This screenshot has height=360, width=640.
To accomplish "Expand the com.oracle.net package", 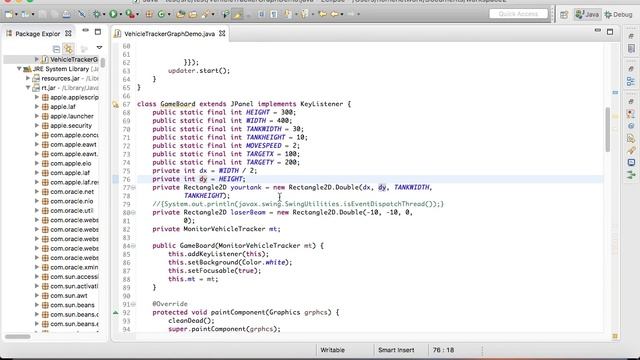I will pyautogui.click(x=37, y=191).
